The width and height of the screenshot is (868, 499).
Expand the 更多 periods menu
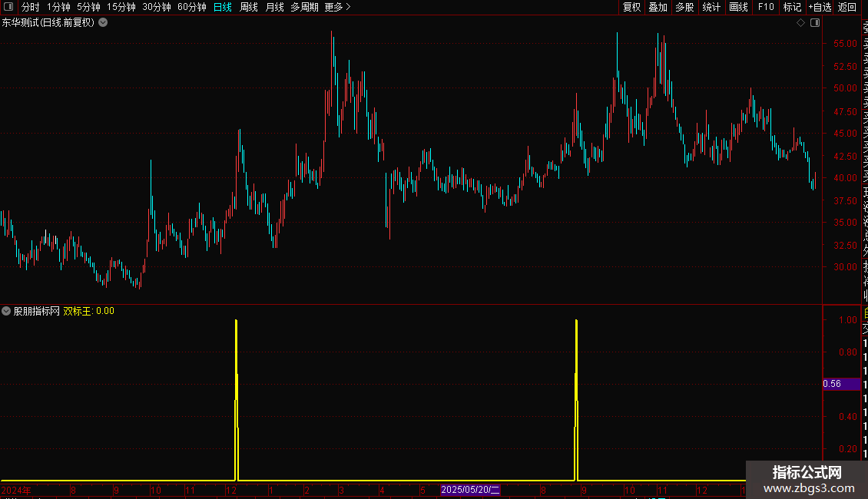point(338,7)
